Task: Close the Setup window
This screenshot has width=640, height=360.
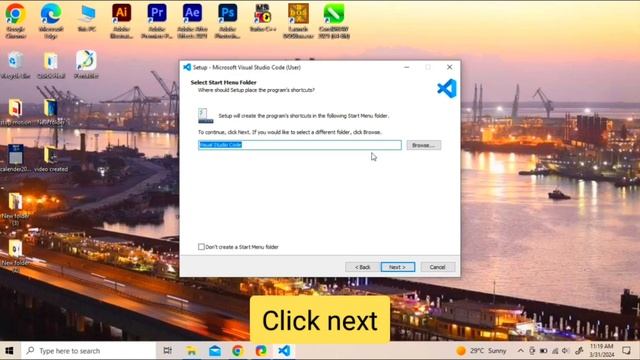Action: pyautogui.click(x=449, y=67)
